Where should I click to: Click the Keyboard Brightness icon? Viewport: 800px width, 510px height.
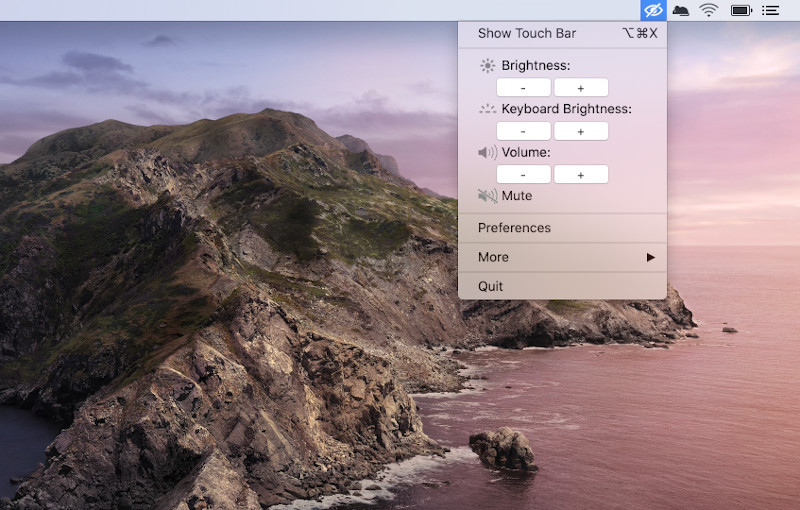[487, 109]
